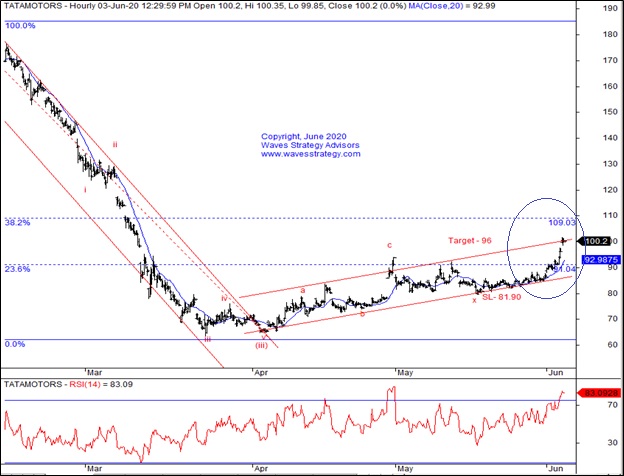Click the red 83.0928 RSI value tag
Image resolution: width=624 pixels, height=476 pixels.
[x=599, y=393]
